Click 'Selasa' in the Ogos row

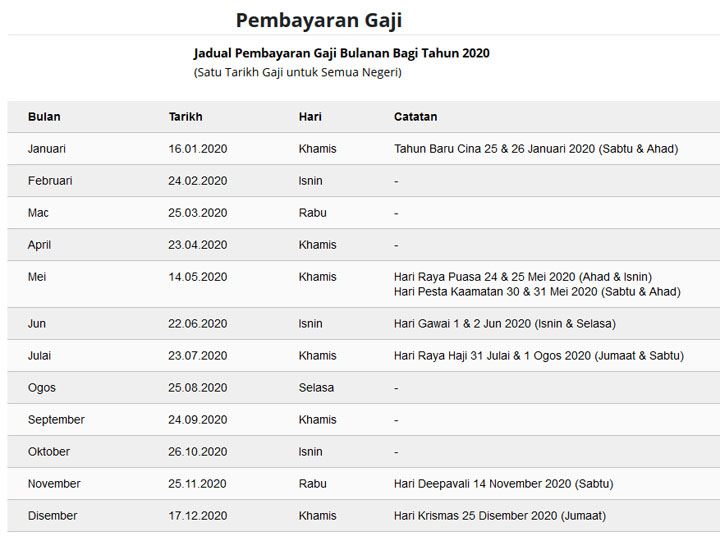tap(316, 388)
